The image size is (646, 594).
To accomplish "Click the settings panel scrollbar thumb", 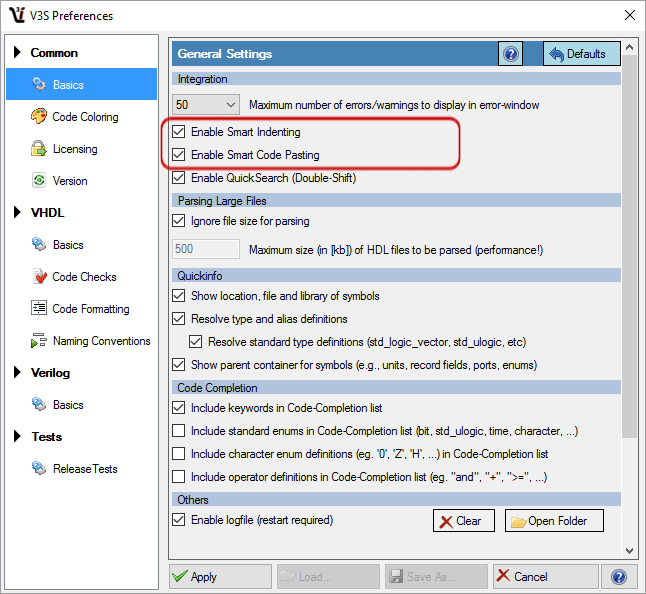I will [x=629, y=246].
